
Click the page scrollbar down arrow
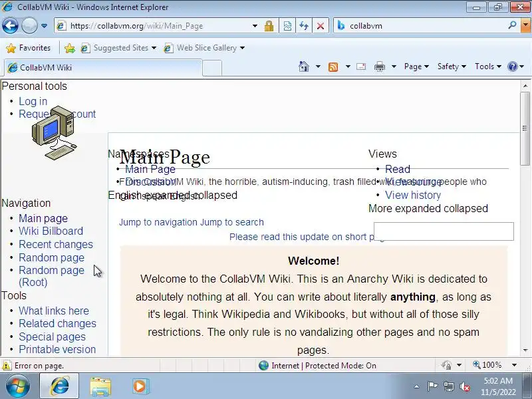click(x=525, y=350)
